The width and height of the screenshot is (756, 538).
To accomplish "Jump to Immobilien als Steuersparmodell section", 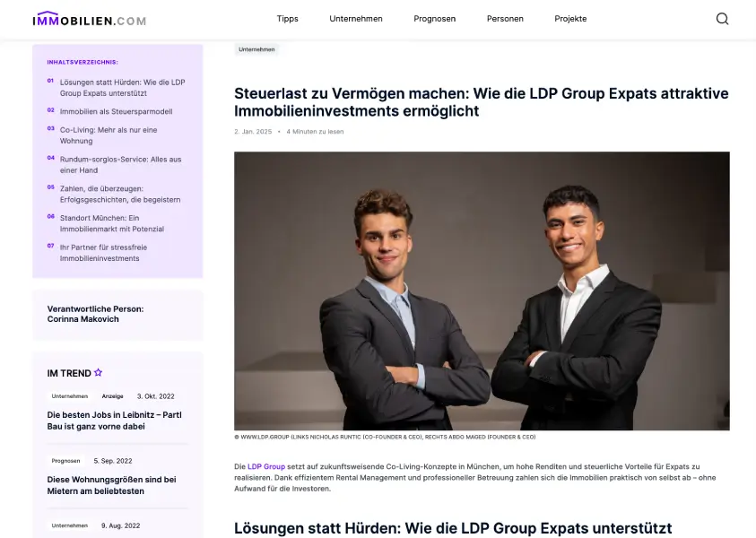I will coord(116,111).
